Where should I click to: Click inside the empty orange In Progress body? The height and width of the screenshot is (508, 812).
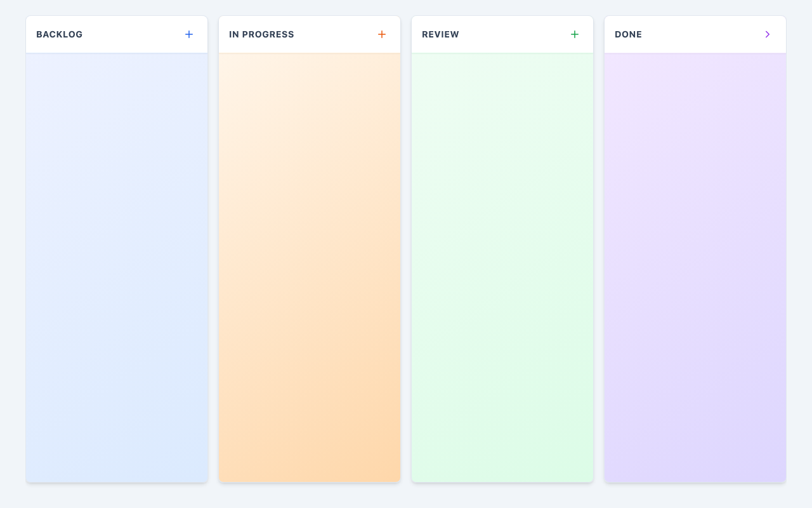tap(310, 267)
